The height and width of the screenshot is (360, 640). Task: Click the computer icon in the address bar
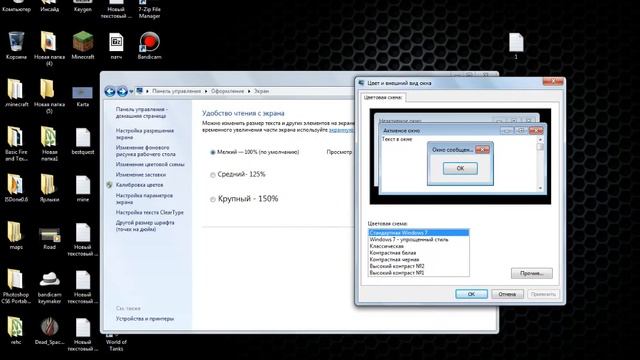[140, 91]
